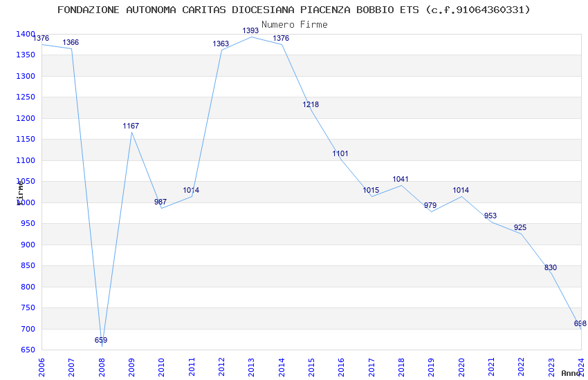The height and width of the screenshot is (380, 588).
Task: Click the 1400 tick on the vertical axis
Action: point(26,34)
